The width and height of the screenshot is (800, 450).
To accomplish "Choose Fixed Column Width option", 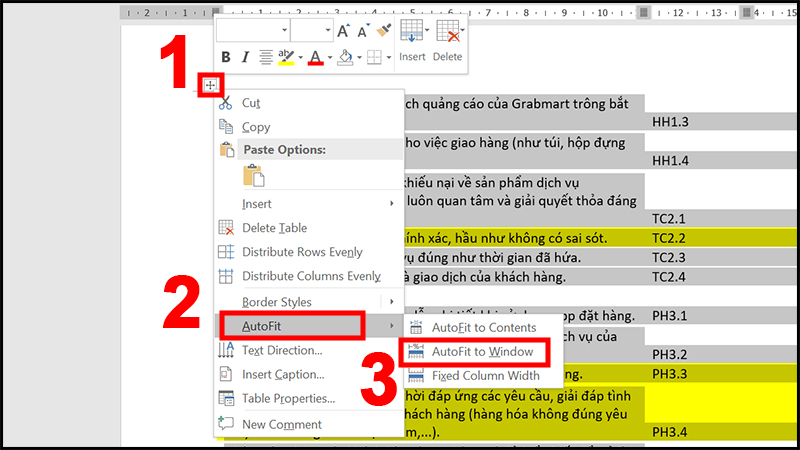I will (x=485, y=375).
